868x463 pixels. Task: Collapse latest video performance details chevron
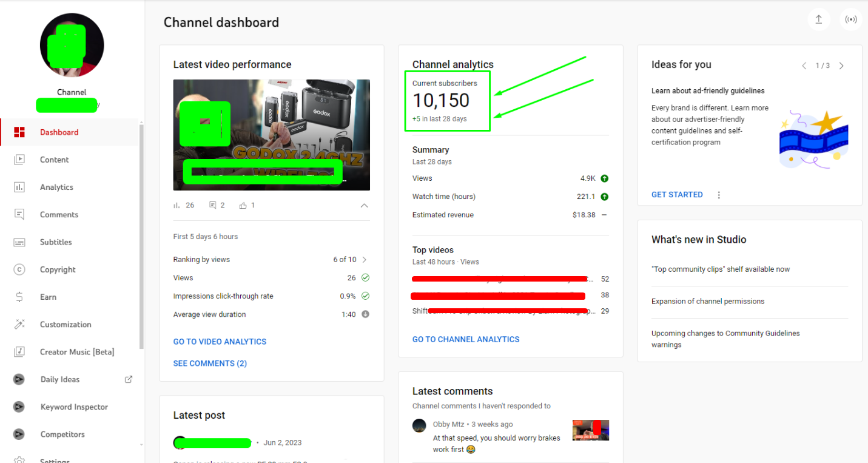tap(364, 206)
